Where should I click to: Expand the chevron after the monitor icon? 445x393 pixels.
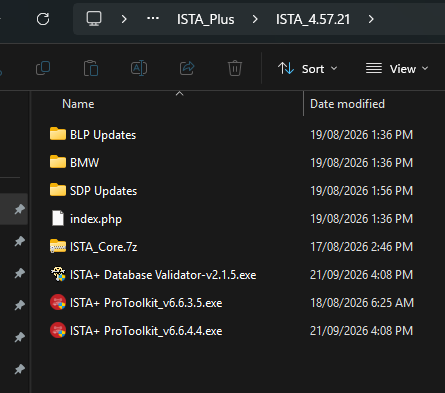coord(124,19)
